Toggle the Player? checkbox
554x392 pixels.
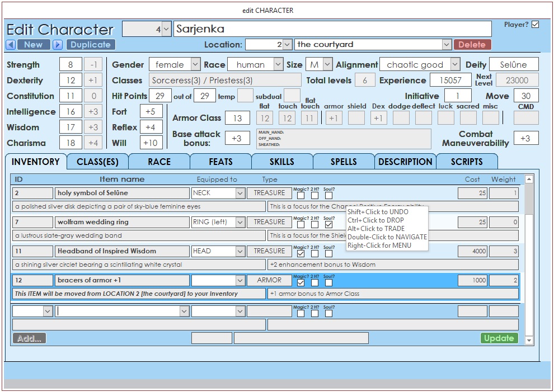coord(536,25)
